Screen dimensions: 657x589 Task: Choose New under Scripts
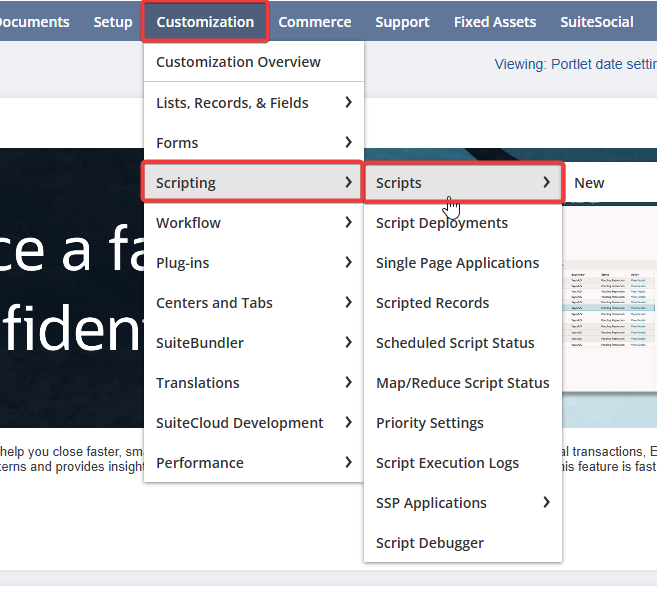tap(589, 183)
